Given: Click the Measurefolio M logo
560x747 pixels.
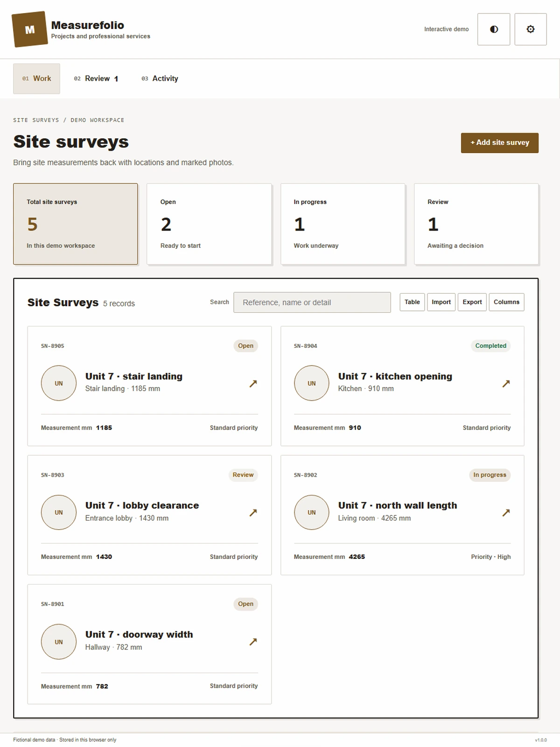Looking at the screenshot, I should [x=30, y=29].
